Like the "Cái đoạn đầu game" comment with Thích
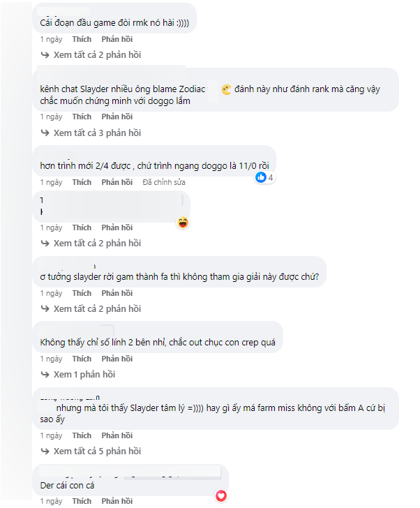This screenshot has height=508, width=420. pyautogui.click(x=82, y=39)
